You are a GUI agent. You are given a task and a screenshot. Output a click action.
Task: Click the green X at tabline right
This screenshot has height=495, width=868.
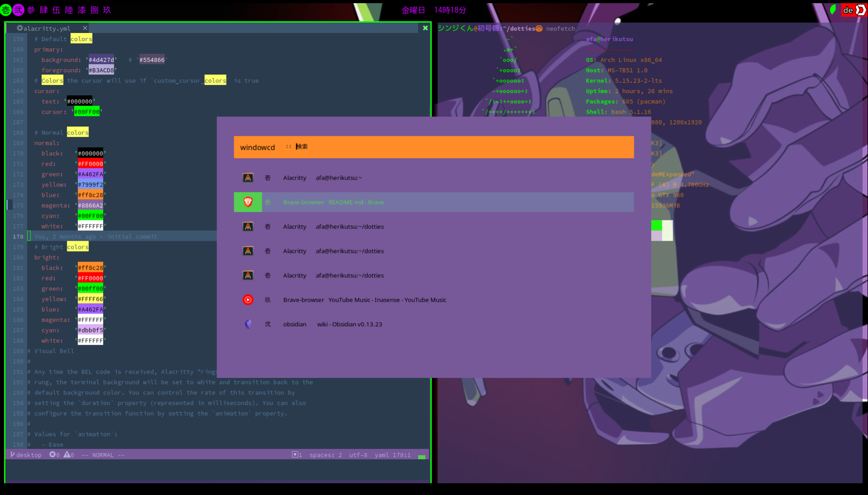tap(425, 28)
